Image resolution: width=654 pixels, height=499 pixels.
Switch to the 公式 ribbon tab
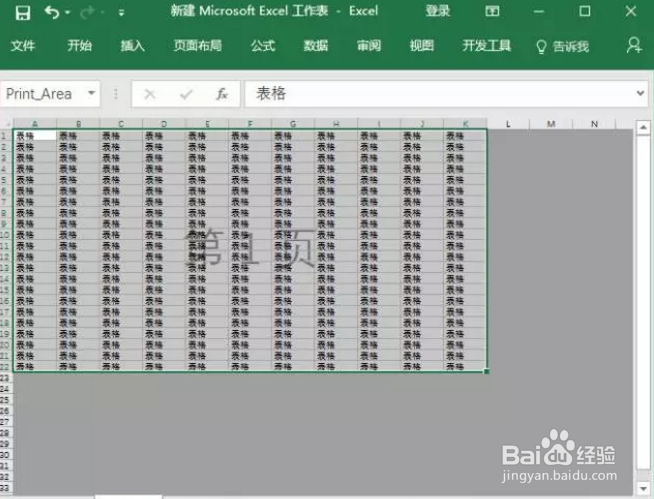point(263,45)
